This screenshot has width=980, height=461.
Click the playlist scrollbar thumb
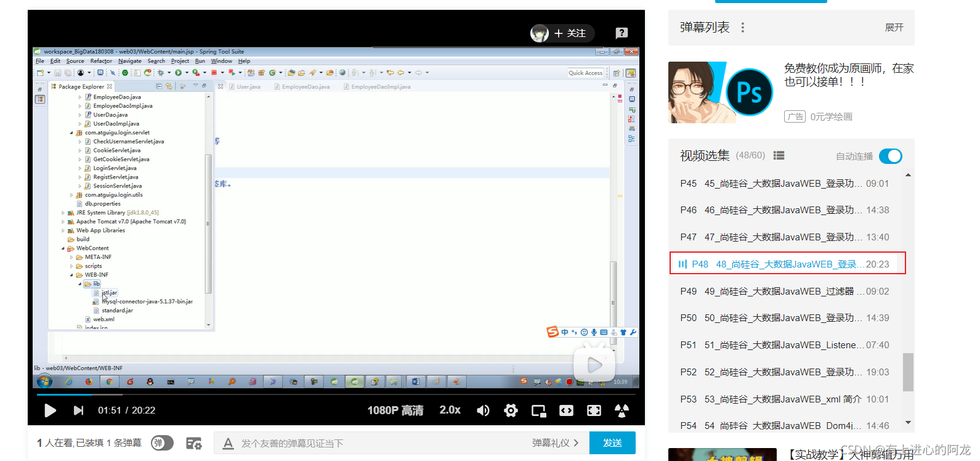point(908,372)
